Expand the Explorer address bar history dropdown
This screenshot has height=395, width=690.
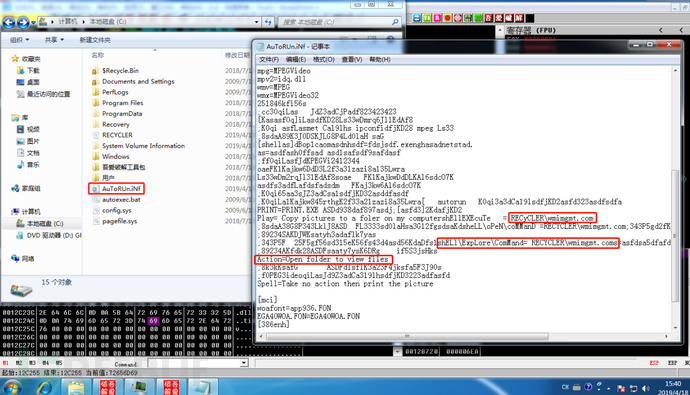tap(257, 22)
